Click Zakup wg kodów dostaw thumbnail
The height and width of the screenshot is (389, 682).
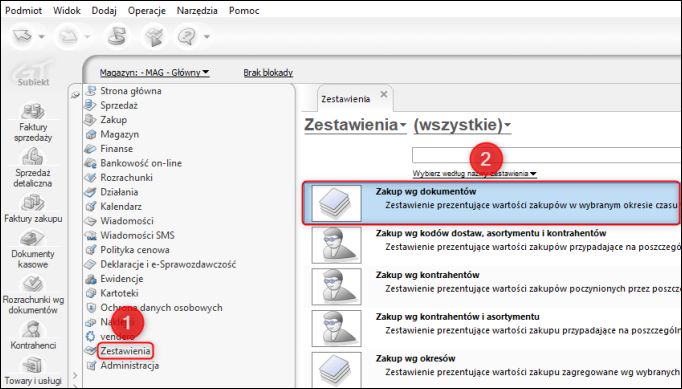336,245
